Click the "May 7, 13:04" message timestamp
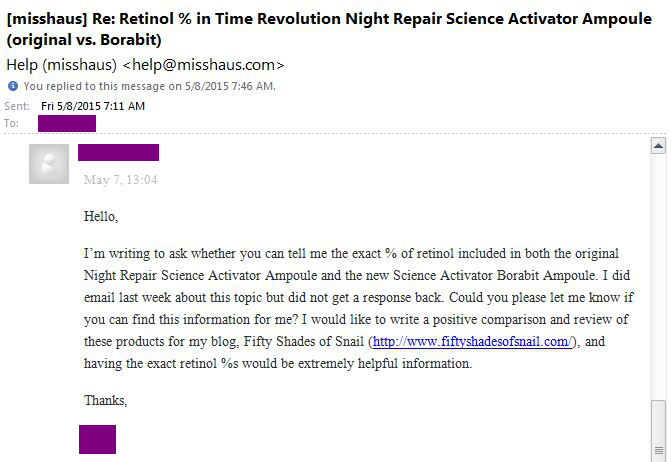Screen dimensions: 671x462 [x=120, y=180]
